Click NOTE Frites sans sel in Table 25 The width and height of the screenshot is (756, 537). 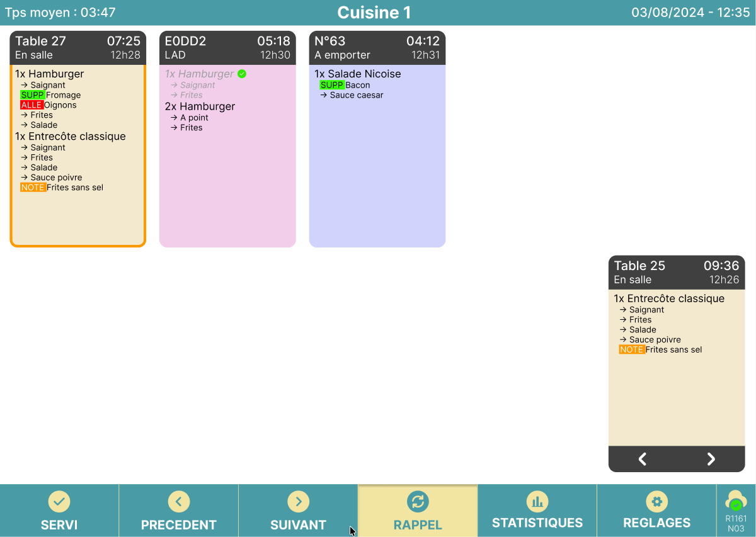click(660, 349)
